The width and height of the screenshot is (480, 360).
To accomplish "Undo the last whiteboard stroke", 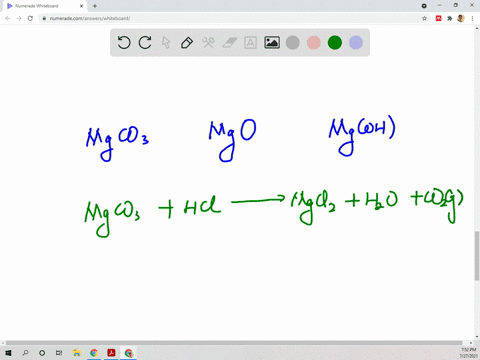I will pyautogui.click(x=124, y=43).
